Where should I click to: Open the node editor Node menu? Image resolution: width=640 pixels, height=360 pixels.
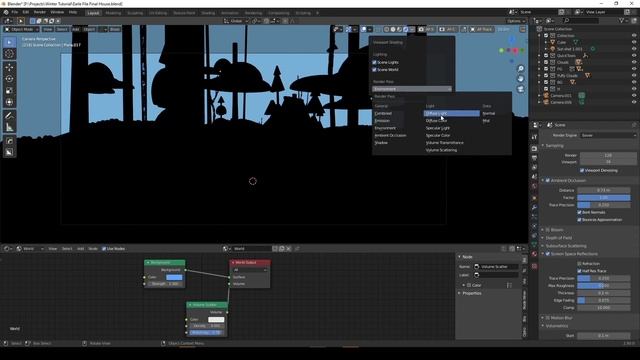pos(93,249)
